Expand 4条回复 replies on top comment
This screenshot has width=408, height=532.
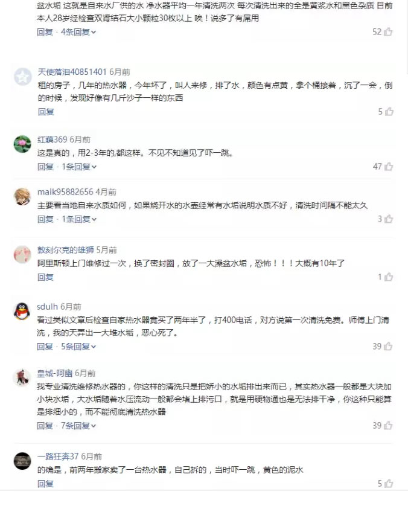[x=78, y=32]
